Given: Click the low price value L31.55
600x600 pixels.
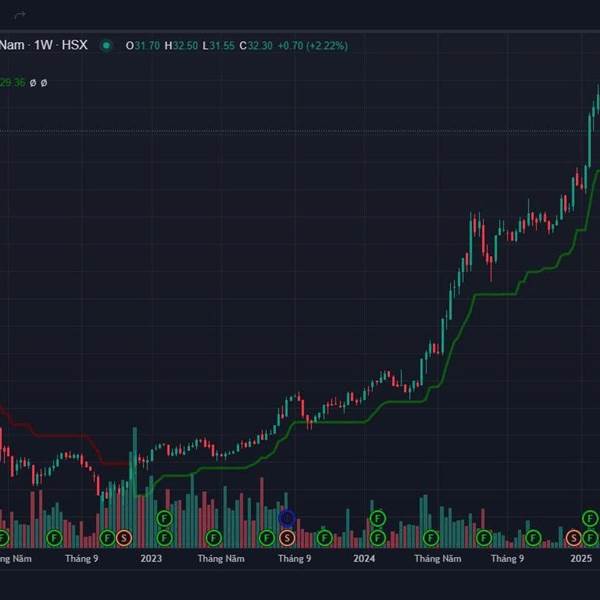Looking at the screenshot, I should pos(218,46).
